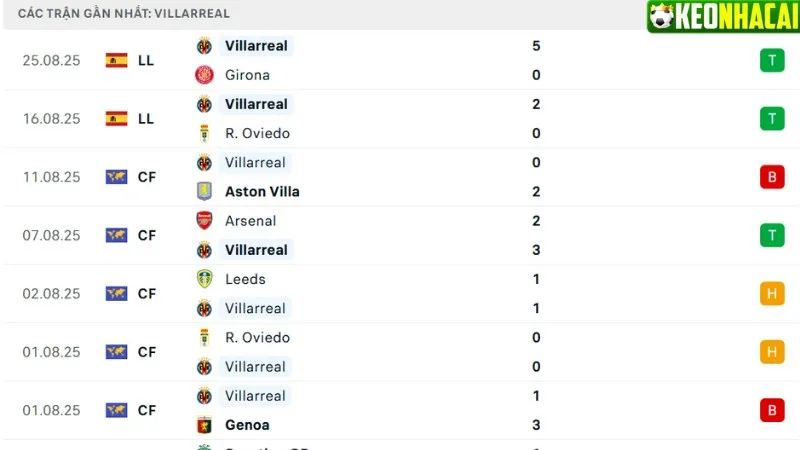Click the Girona club crest
This screenshot has width=800, height=450.
[x=204, y=75]
